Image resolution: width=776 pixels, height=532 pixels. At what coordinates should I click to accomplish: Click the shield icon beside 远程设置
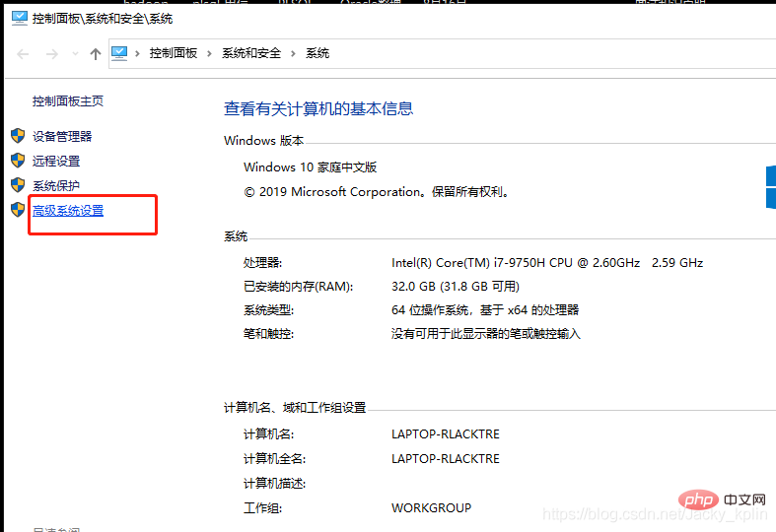pos(17,161)
